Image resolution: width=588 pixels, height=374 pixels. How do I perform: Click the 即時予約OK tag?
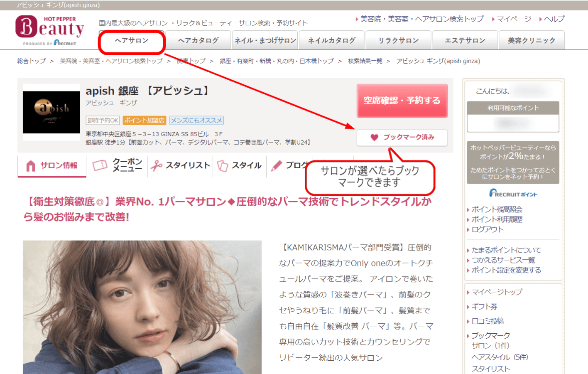pos(103,121)
